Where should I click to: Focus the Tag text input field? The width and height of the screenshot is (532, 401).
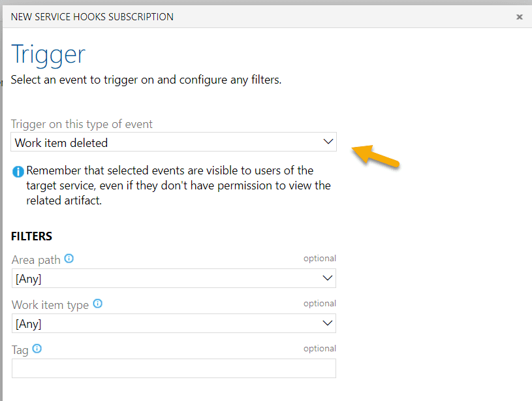click(174, 368)
